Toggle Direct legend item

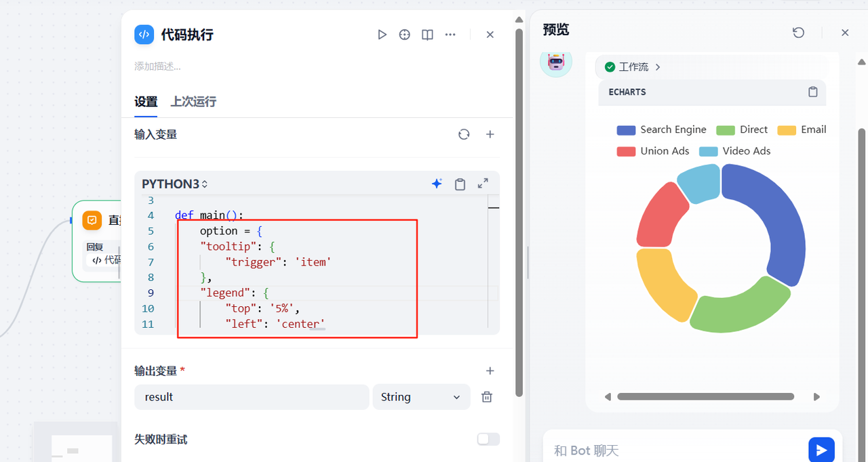(742, 129)
